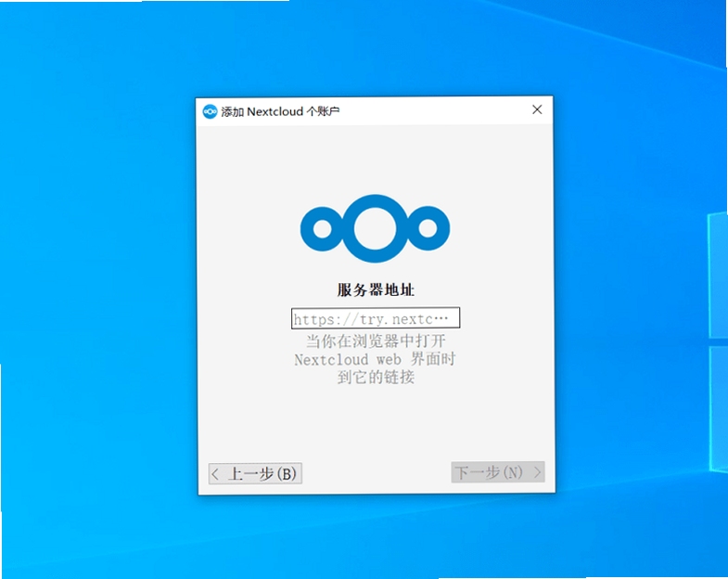Click the Nextcloud icon in title bar

210,111
